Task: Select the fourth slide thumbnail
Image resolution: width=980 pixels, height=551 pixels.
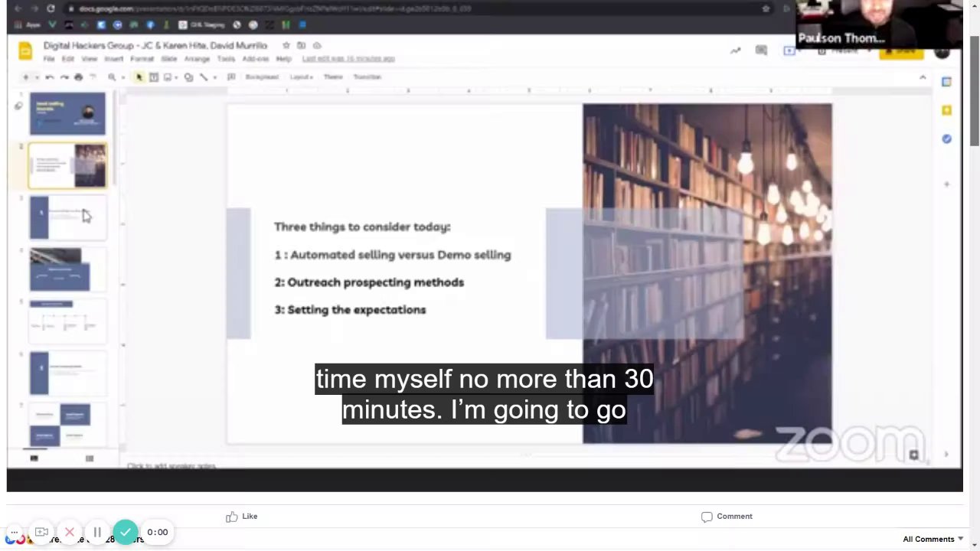Action: [67, 269]
